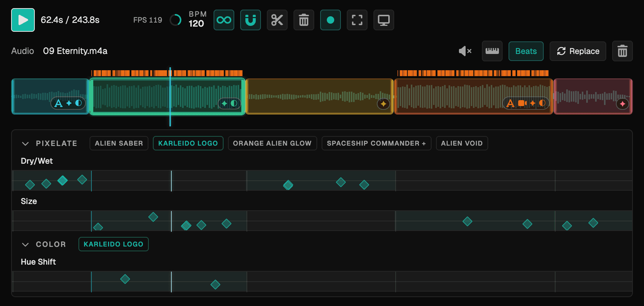The image size is (644, 306).
Task: Click the camera icon on the orange clip
Action: 522,103
